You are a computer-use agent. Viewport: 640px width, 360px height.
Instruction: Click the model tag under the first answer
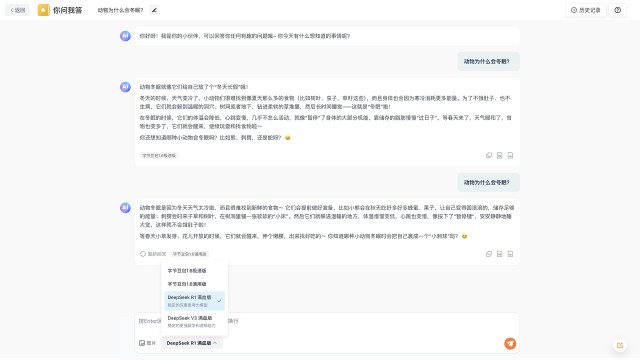(159, 156)
